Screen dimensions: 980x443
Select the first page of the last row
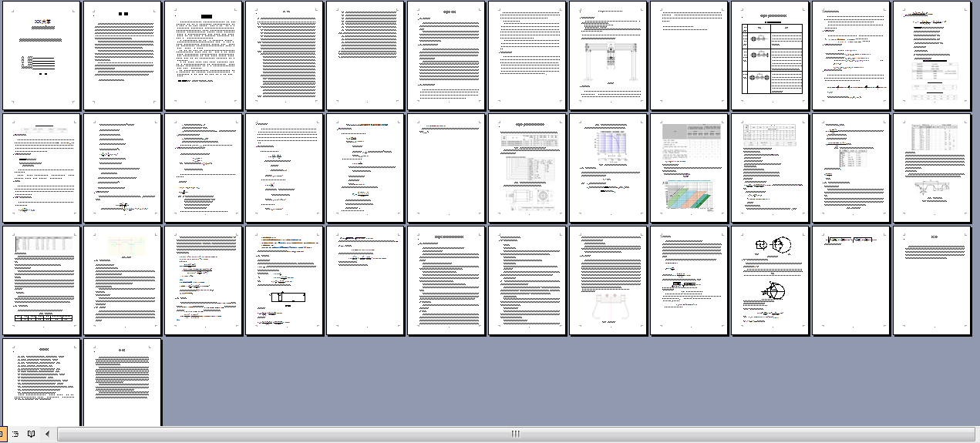click(41, 382)
